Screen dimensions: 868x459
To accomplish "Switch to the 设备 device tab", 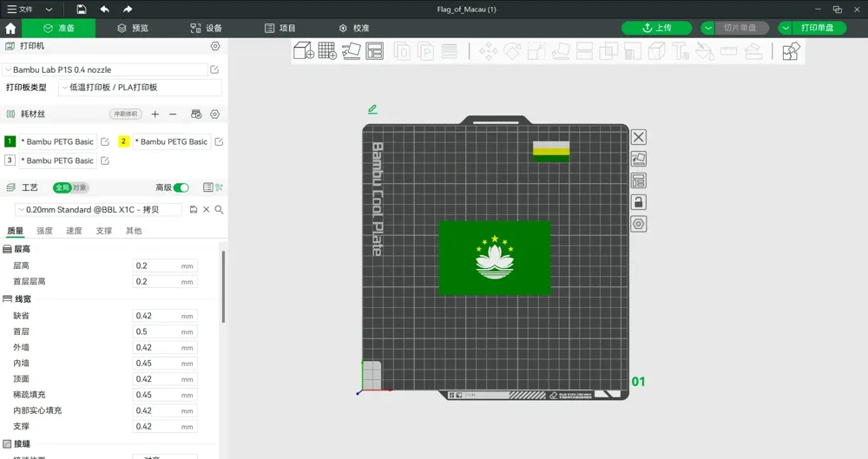I will (x=206, y=29).
